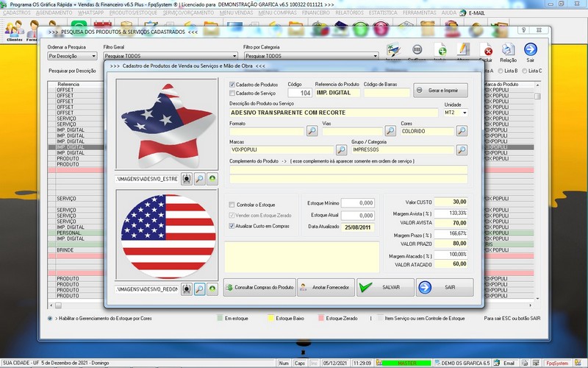
Task: Open the FINANCEIRO menu
Action: coord(316,13)
